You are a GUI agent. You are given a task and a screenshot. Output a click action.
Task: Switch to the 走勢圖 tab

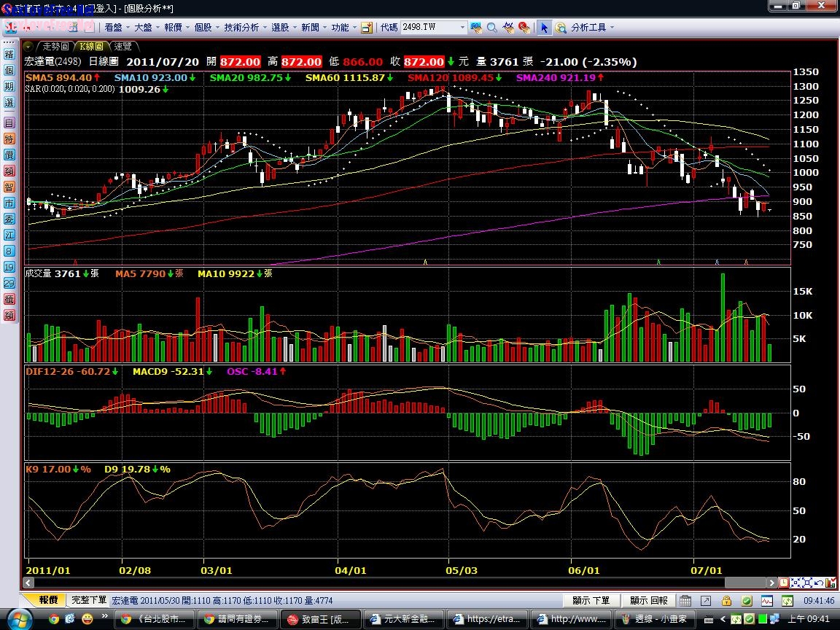55,46
